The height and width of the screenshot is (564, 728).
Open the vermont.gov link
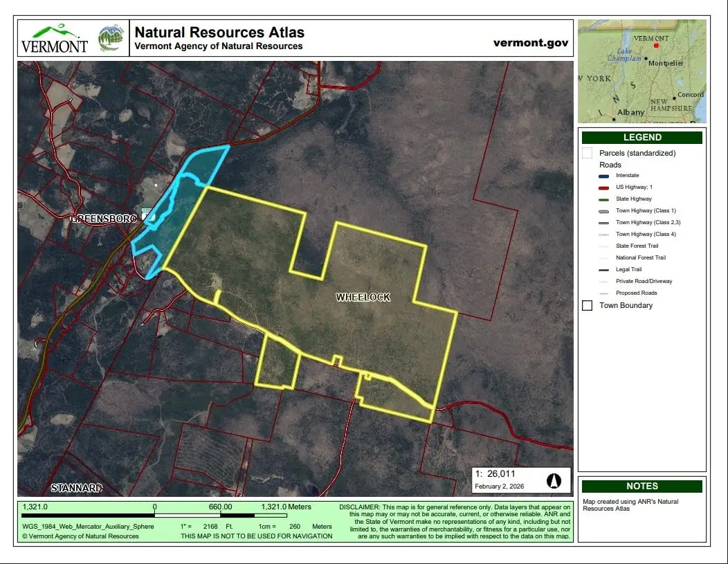[531, 42]
